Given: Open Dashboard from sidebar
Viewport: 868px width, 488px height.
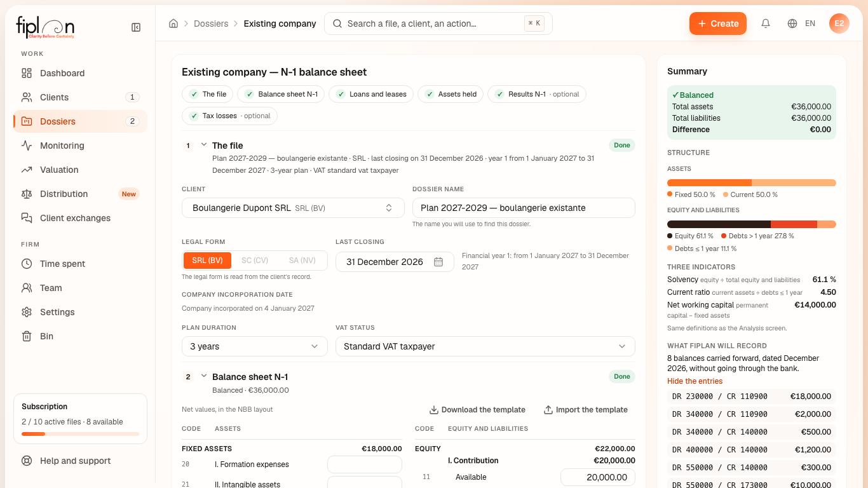Looking at the screenshot, I should 80,73.
